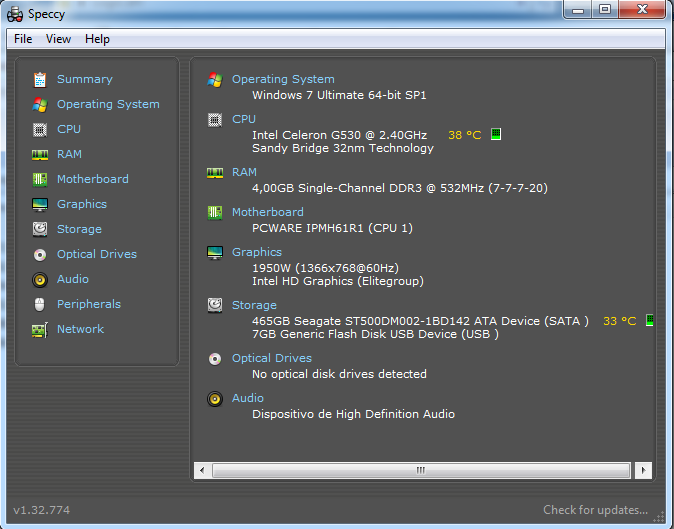The height and width of the screenshot is (529, 674).
Task: Click the horizontal scrollbar left arrow
Action: coord(202,471)
